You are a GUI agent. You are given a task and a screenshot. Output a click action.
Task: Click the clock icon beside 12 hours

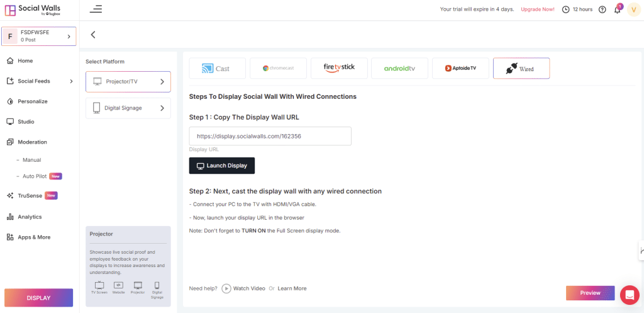(565, 9)
